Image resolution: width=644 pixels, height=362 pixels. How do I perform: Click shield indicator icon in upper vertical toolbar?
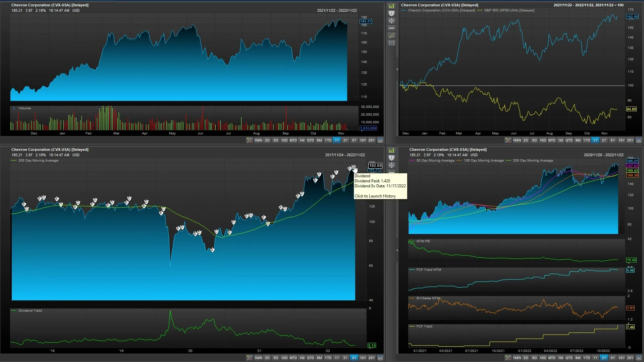pyautogui.click(x=391, y=13)
